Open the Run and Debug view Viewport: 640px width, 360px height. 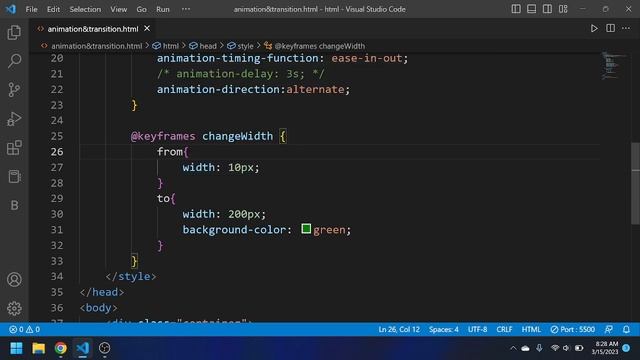point(14,119)
